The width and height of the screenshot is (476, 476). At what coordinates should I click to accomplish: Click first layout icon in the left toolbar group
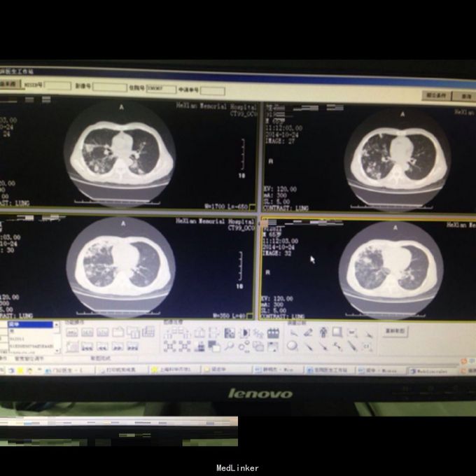[72, 332]
